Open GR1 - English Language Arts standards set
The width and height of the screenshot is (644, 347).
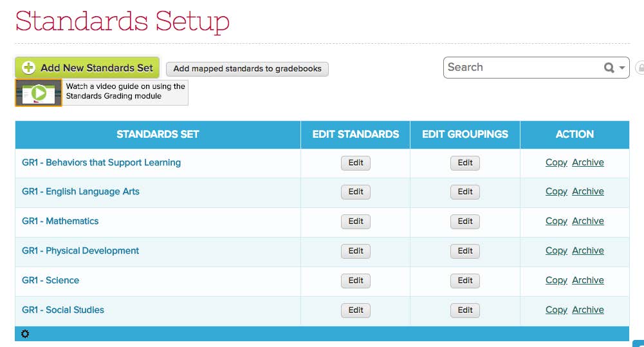(x=80, y=192)
